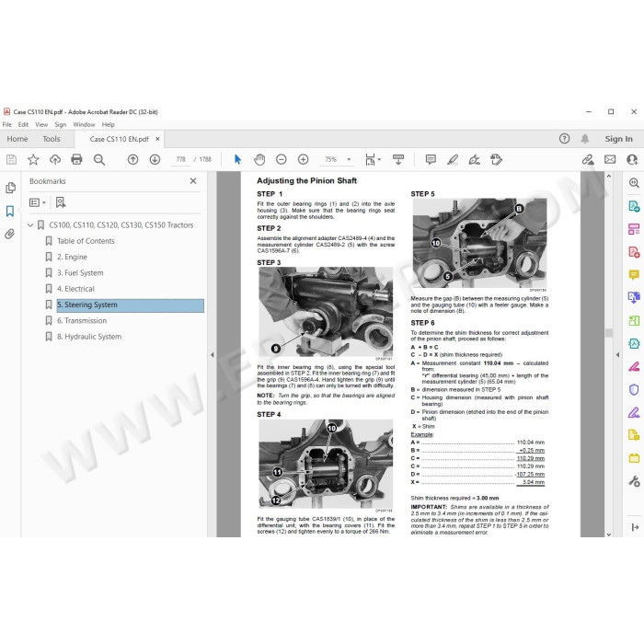The width and height of the screenshot is (644, 644).
Task: Open the right pane search tool
Action: [x=634, y=183]
